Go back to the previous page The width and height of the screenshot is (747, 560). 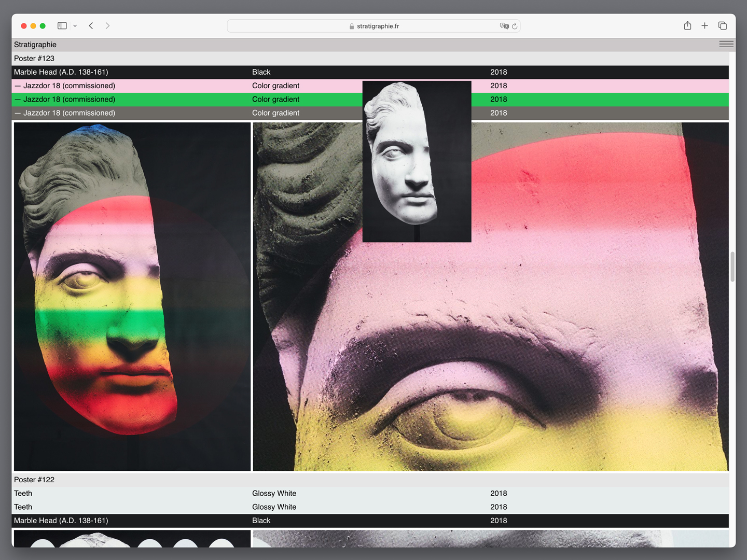pyautogui.click(x=91, y=26)
